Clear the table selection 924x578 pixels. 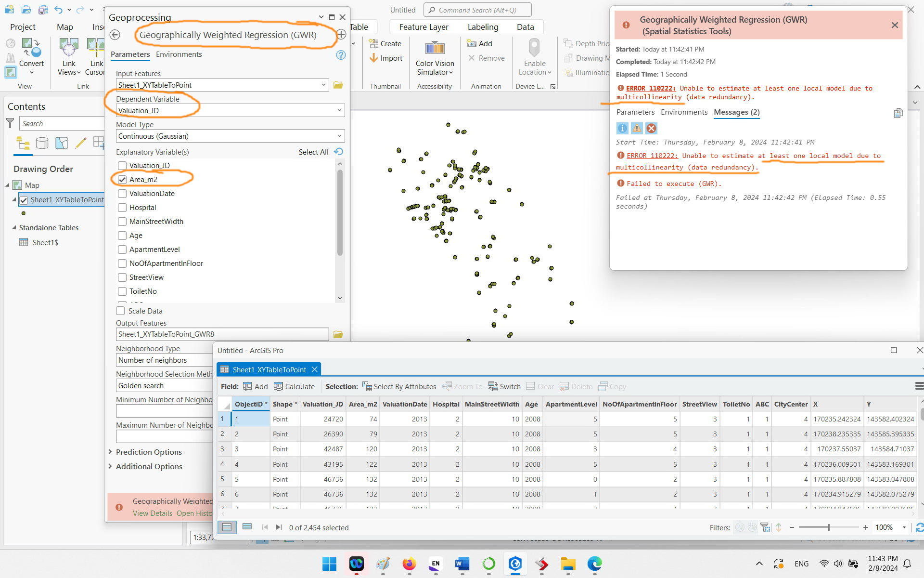pos(540,386)
